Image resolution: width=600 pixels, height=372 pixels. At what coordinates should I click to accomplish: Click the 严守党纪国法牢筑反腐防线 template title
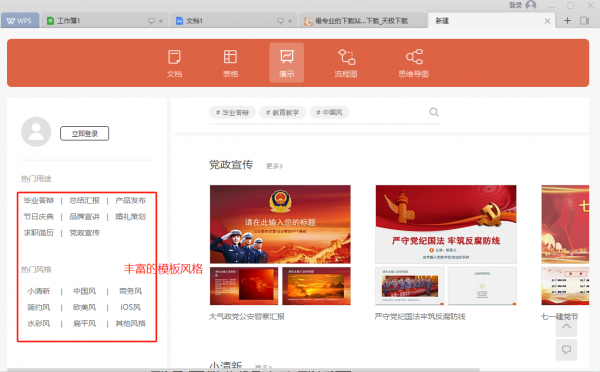pos(420,317)
